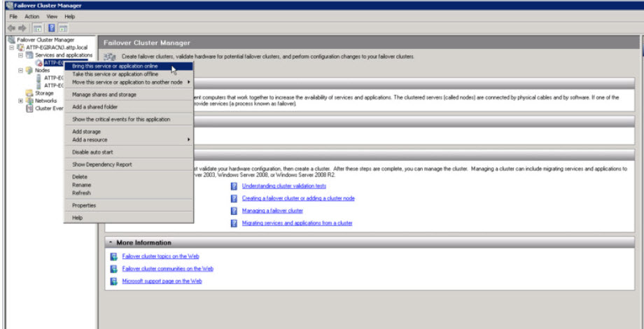Select Services and applications tree label
The height and width of the screenshot is (329, 644).
tap(64, 55)
